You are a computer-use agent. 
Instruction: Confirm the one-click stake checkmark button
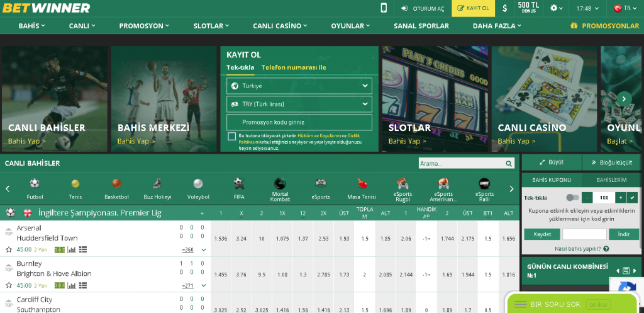(x=633, y=197)
